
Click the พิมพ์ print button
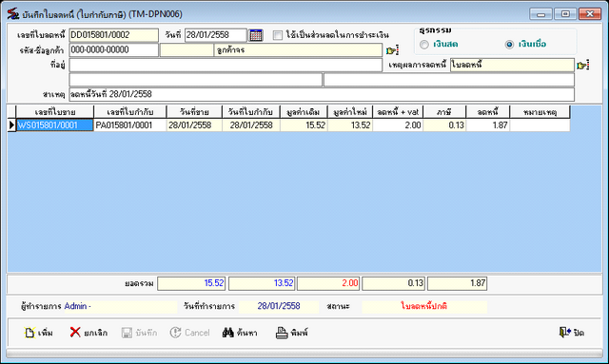292,333
